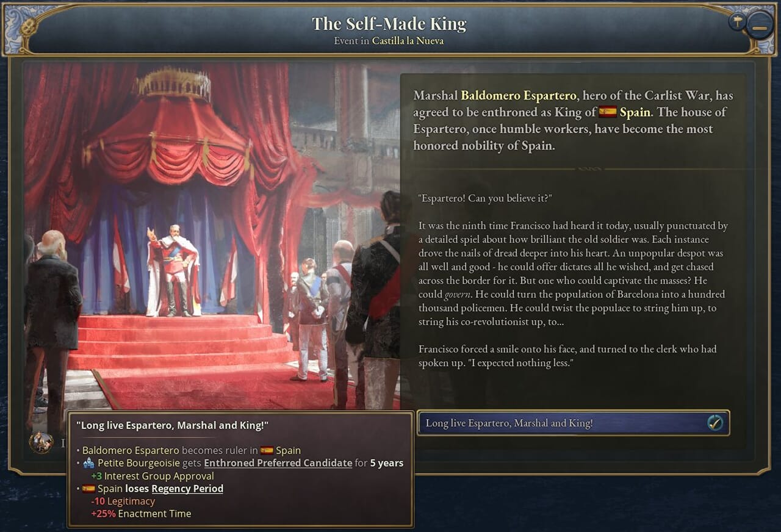Screen dimensions: 781x532
Task: Click Baldomero Espartero's name in the event description
Action: pyautogui.click(x=518, y=95)
